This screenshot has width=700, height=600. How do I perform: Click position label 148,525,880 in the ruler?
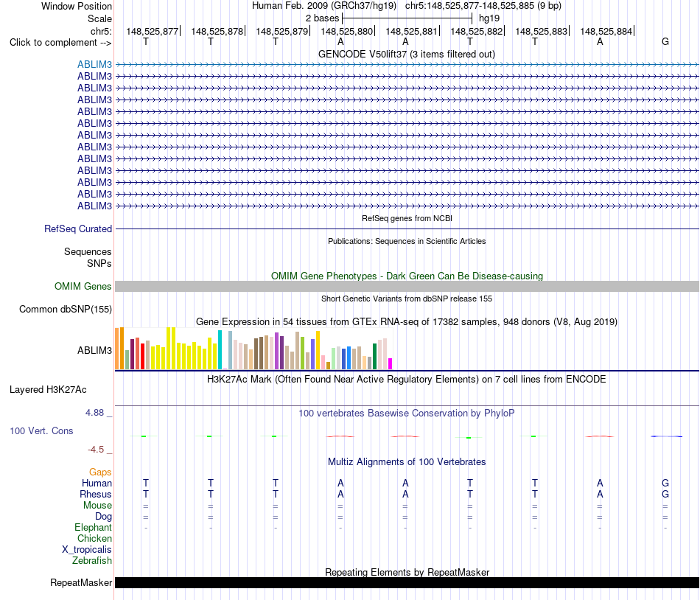tap(347, 31)
